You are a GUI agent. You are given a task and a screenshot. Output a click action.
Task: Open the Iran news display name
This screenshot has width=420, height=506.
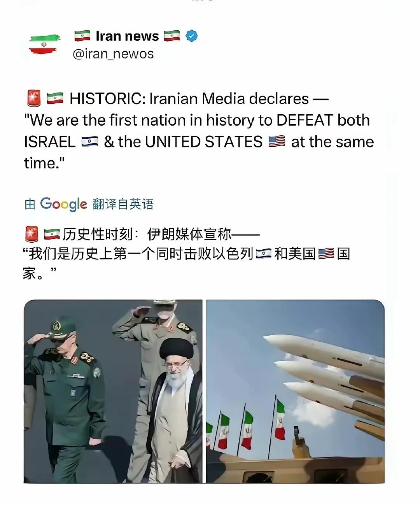pyautogui.click(x=127, y=36)
